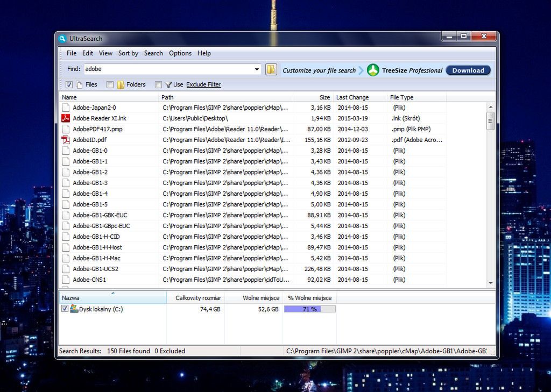551x392 pixels.
Task: Open the View menu
Action: click(105, 53)
